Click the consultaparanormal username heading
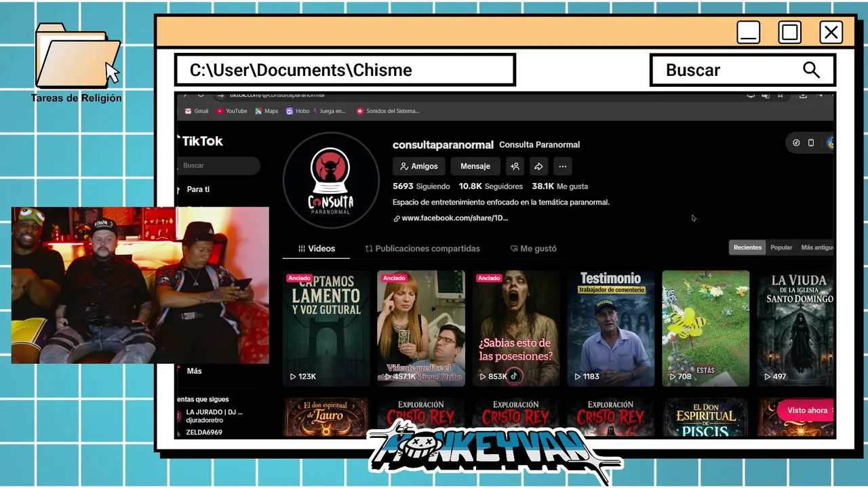 coord(443,144)
